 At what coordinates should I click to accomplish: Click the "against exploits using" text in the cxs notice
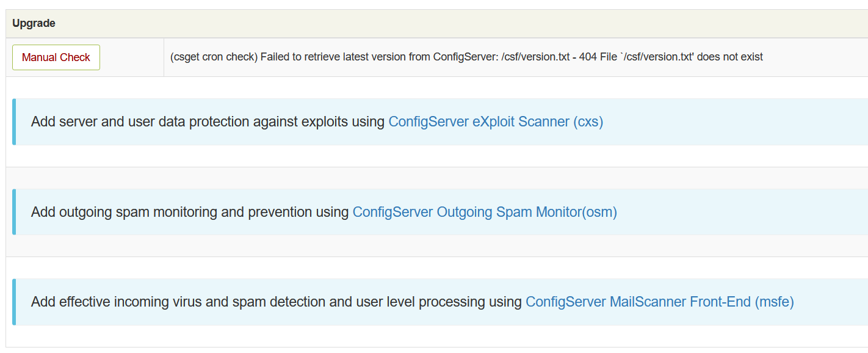click(x=317, y=122)
